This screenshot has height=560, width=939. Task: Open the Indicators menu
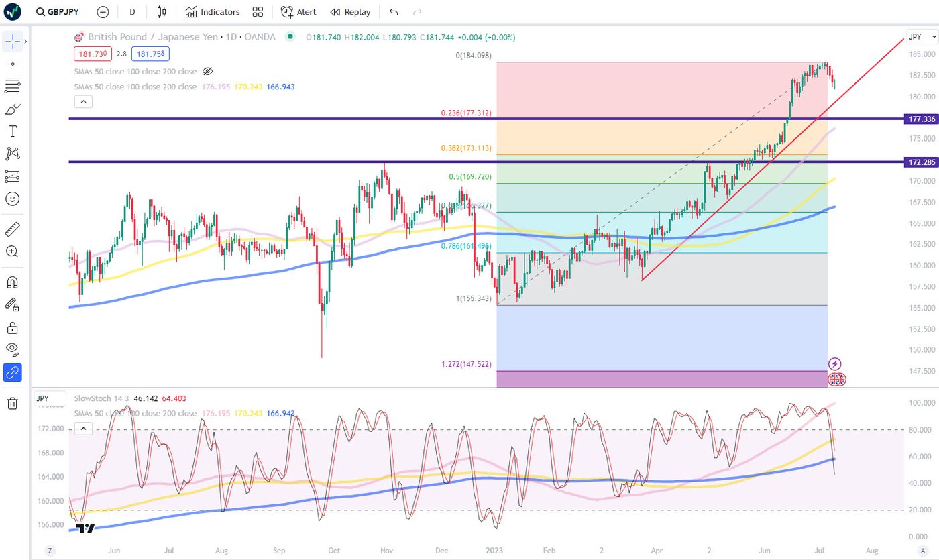(x=213, y=12)
